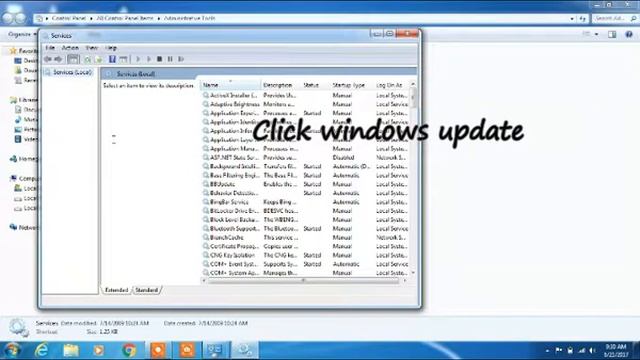Show hidden system tray icons arrow
Viewport: 640px width, 360px height.
(547, 351)
